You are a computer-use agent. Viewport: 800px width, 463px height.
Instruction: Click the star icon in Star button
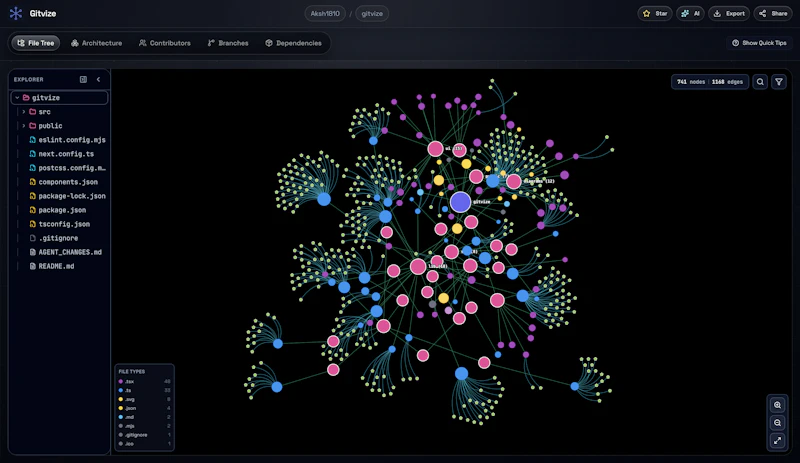[646, 13]
